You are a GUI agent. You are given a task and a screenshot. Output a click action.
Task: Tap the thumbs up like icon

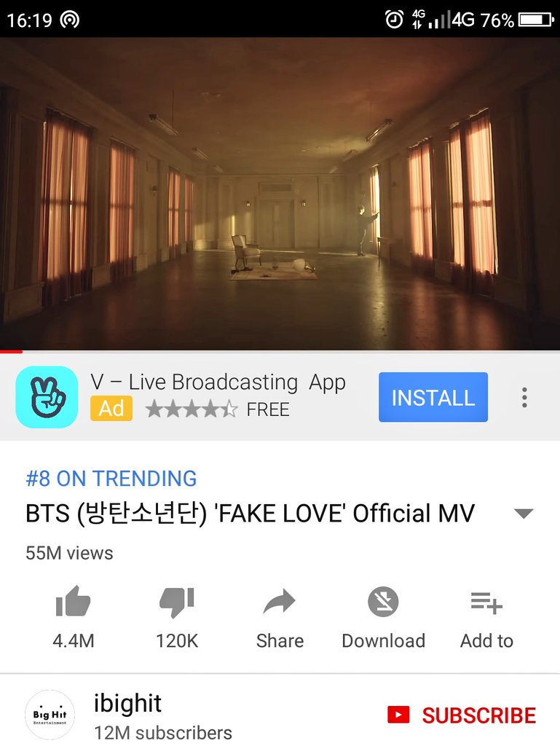[73, 602]
